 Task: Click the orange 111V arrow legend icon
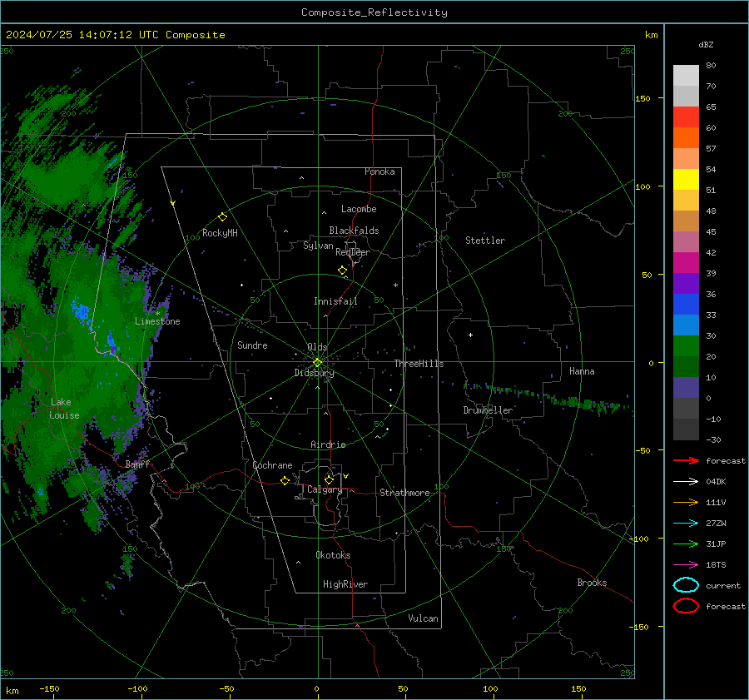click(686, 502)
